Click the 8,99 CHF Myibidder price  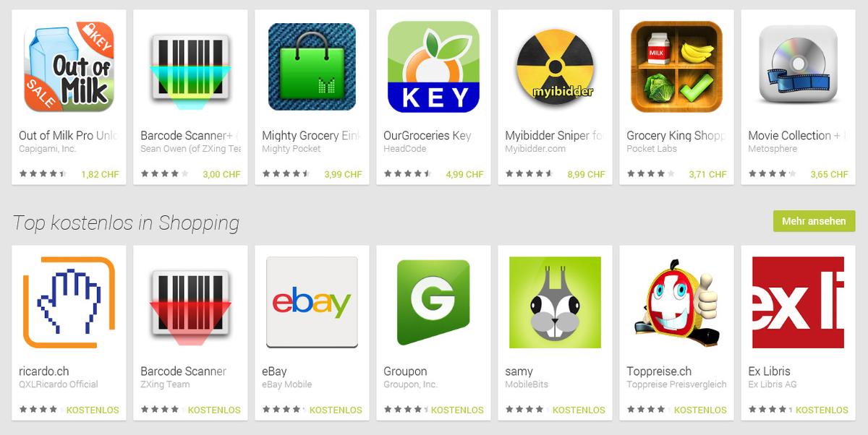(x=586, y=174)
